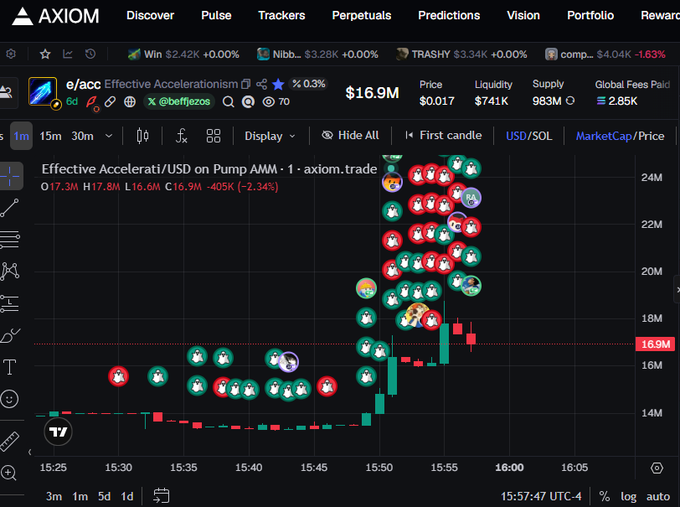Screen dimensions: 680x507
Task: Select the text annotation tool
Action: coord(10,367)
